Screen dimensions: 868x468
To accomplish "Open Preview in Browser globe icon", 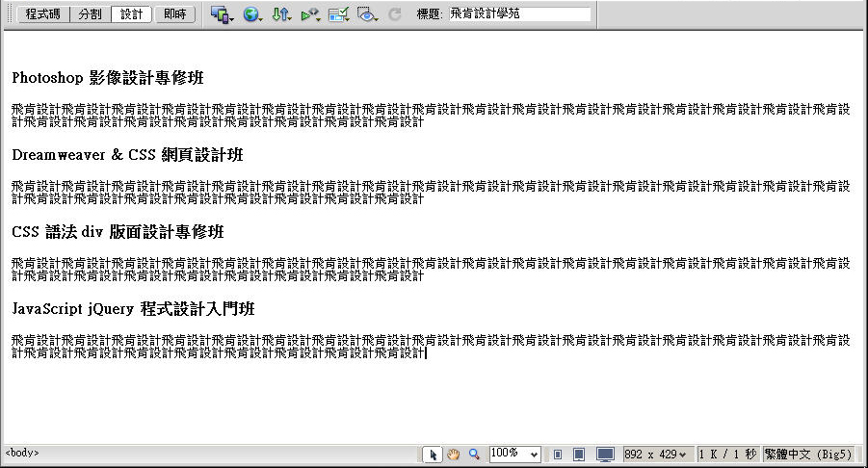I will coord(252,15).
